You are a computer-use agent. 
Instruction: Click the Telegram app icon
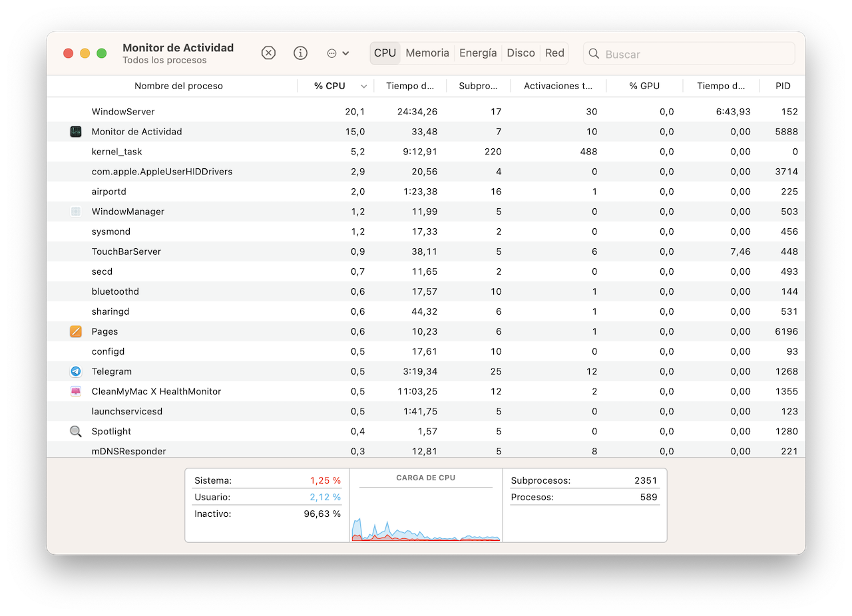[x=76, y=371]
